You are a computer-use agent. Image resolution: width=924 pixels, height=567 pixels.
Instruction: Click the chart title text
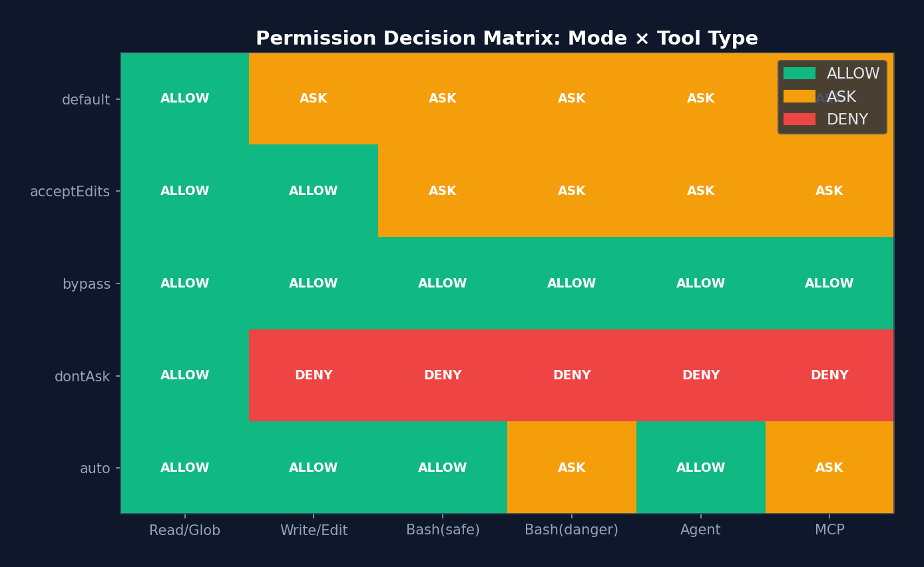(x=507, y=39)
